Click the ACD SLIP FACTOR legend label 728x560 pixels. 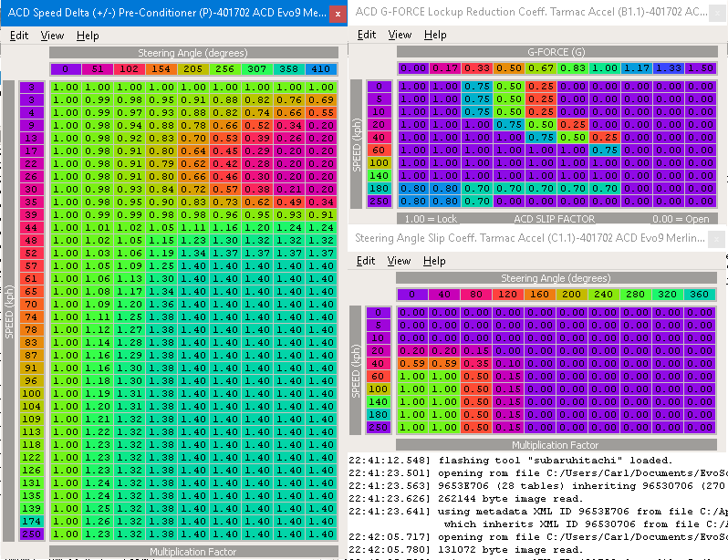(x=554, y=220)
